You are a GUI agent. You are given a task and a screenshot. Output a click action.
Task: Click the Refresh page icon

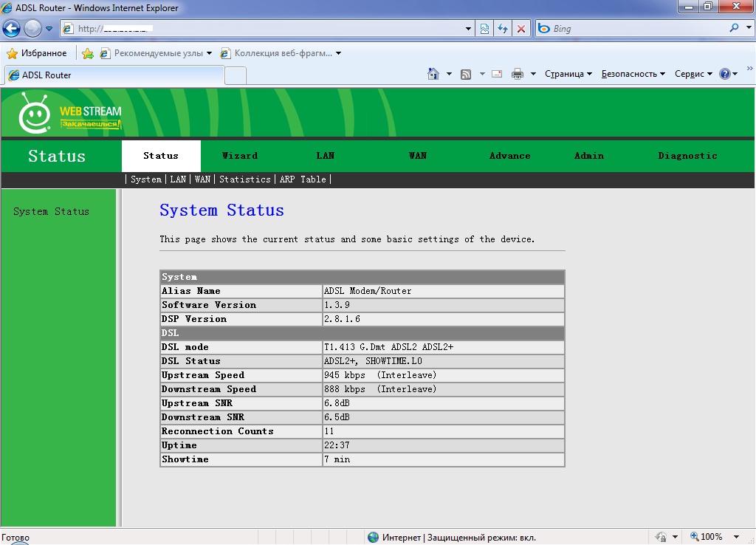click(x=503, y=29)
